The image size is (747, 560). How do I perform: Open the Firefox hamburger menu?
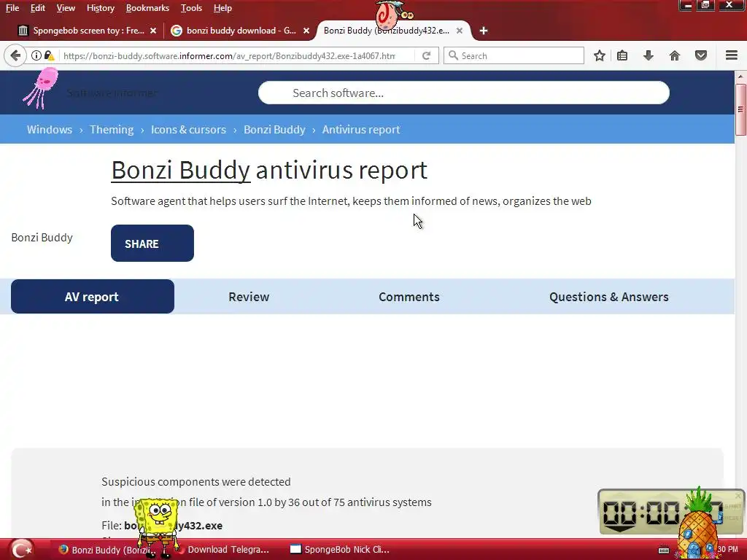click(x=732, y=55)
